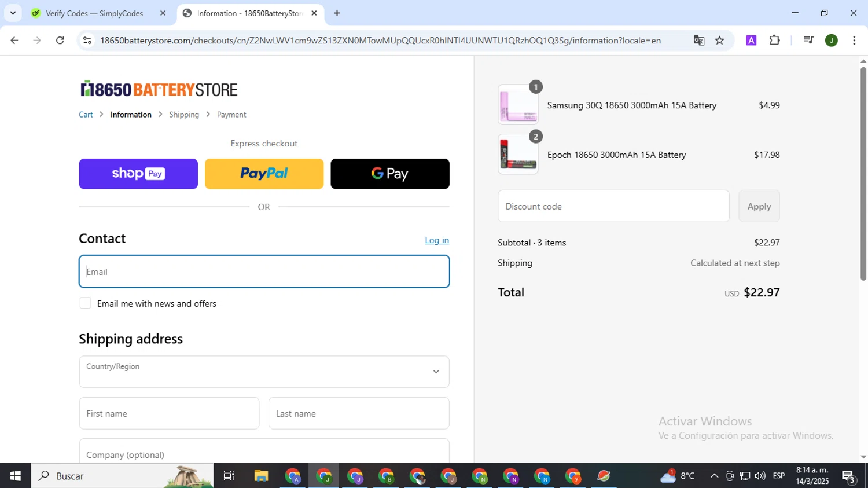This screenshot has width=868, height=488.
Task: Click the page vertical scrollbar
Action: [863, 174]
